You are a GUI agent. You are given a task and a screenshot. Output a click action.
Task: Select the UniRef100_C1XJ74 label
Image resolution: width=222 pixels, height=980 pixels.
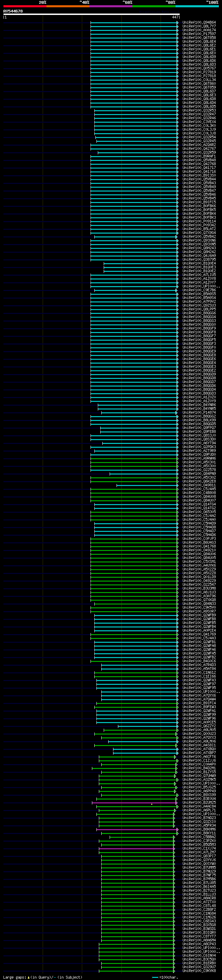(x=199, y=849)
